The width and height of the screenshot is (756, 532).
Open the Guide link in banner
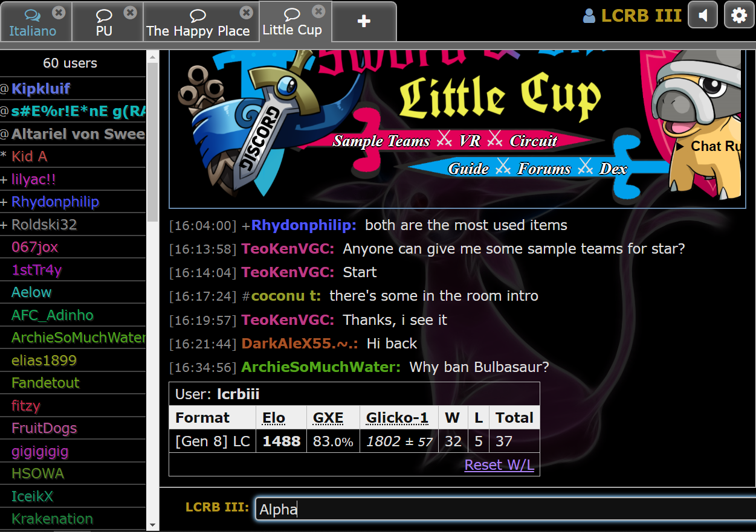pos(468,169)
